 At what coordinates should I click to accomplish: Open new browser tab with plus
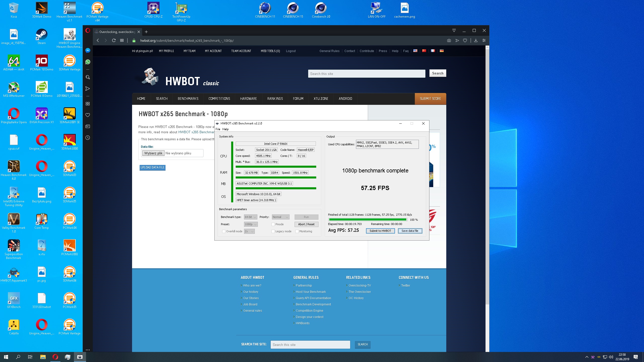pos(146,32)
